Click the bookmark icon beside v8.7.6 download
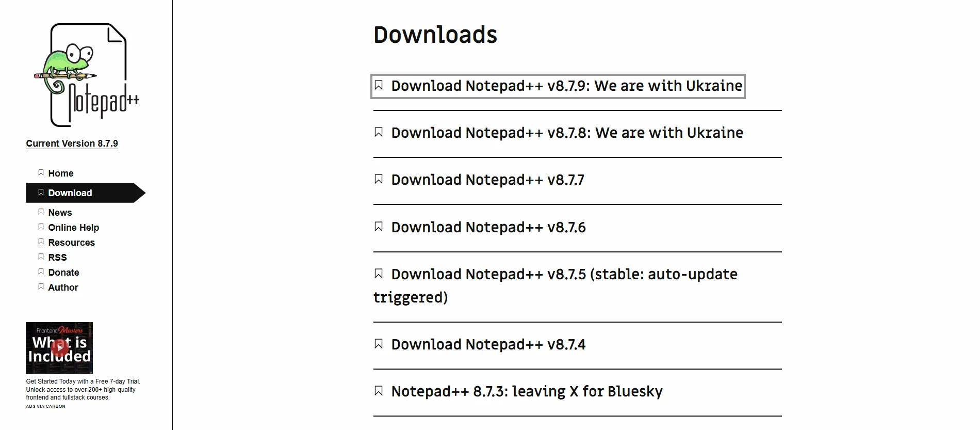Screen dimensions: 980x430 point(379,227)
